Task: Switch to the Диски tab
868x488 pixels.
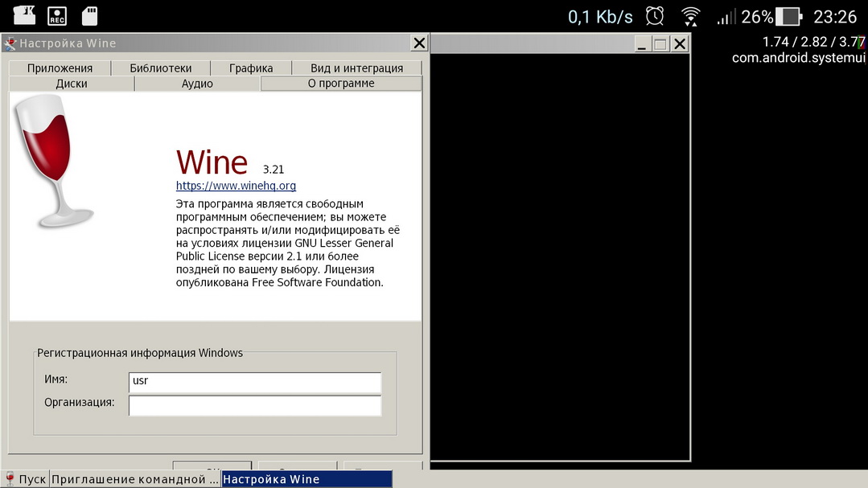Action: click(x=72, y=84)
